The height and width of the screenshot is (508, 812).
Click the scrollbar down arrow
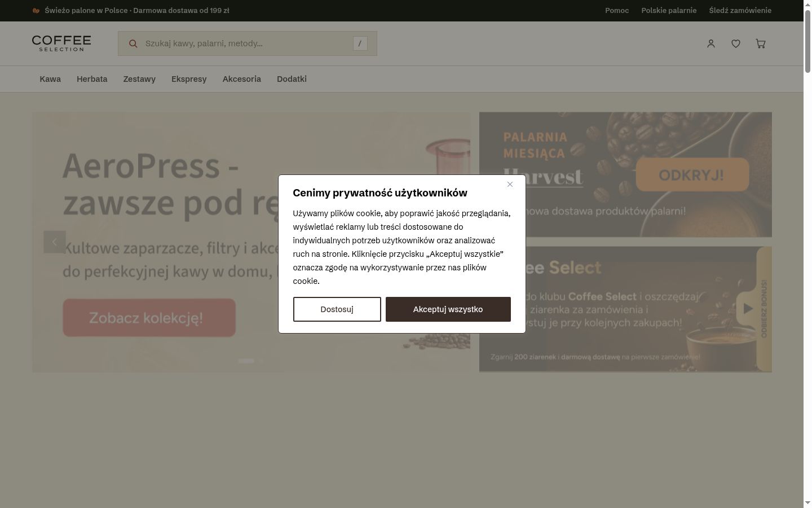pos(807,503)
